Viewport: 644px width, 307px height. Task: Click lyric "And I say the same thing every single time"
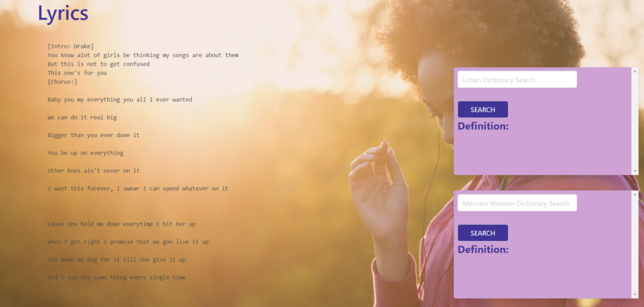click(x=116, y=277)
